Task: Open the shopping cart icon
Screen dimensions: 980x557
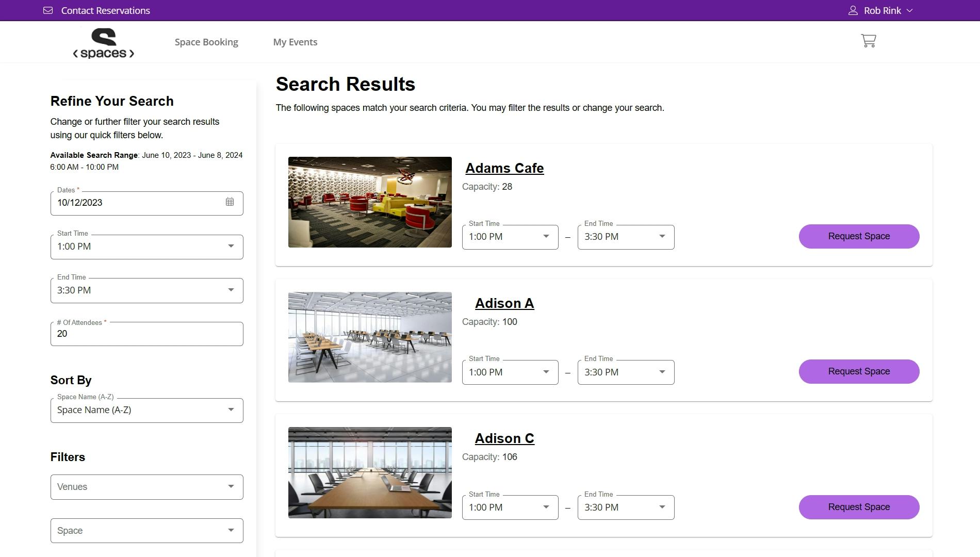Action: click(x=869, y=41)
